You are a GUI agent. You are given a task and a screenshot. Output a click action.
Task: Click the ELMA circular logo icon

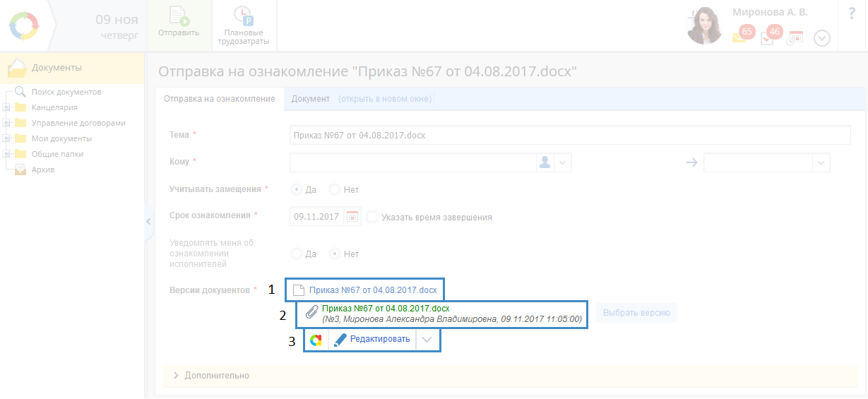[25, 25]
